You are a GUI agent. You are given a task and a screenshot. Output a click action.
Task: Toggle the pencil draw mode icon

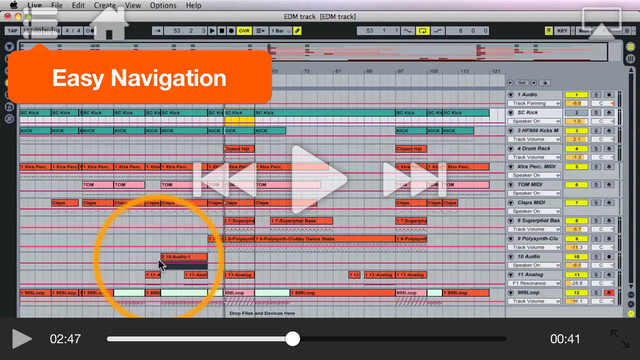point(298,31)
